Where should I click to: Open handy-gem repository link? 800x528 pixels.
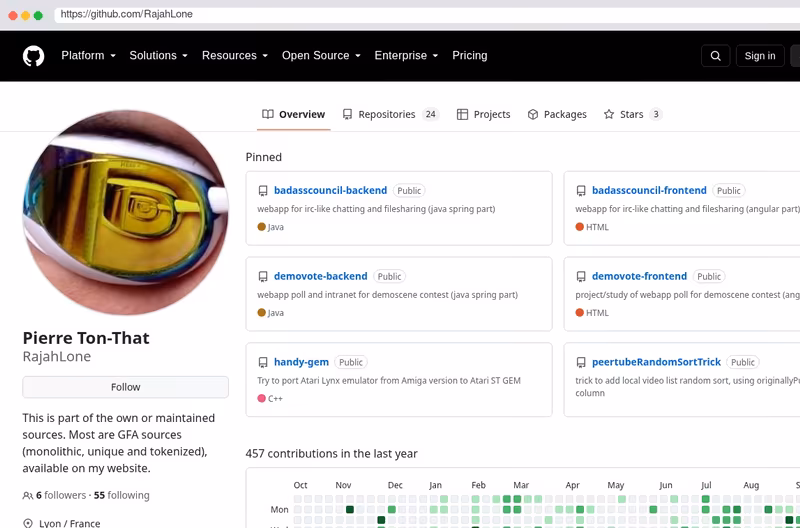coord(301,362)
